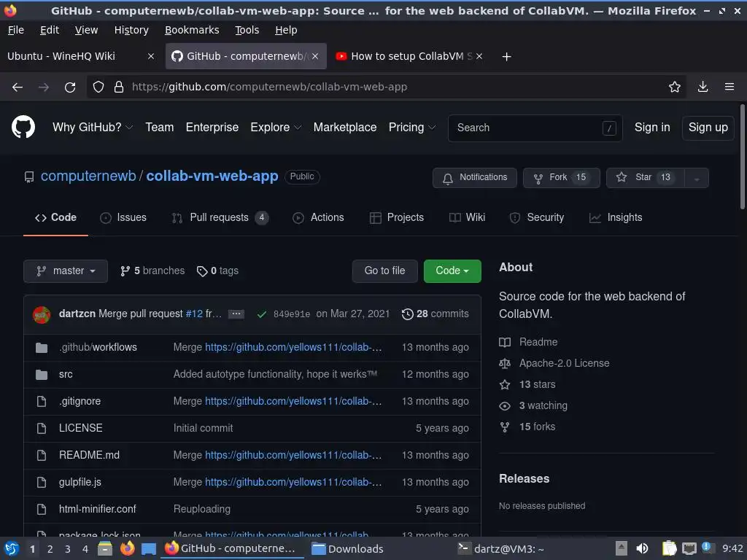
Task: Expand Why GitHub? menu
Action: point(93,127)
